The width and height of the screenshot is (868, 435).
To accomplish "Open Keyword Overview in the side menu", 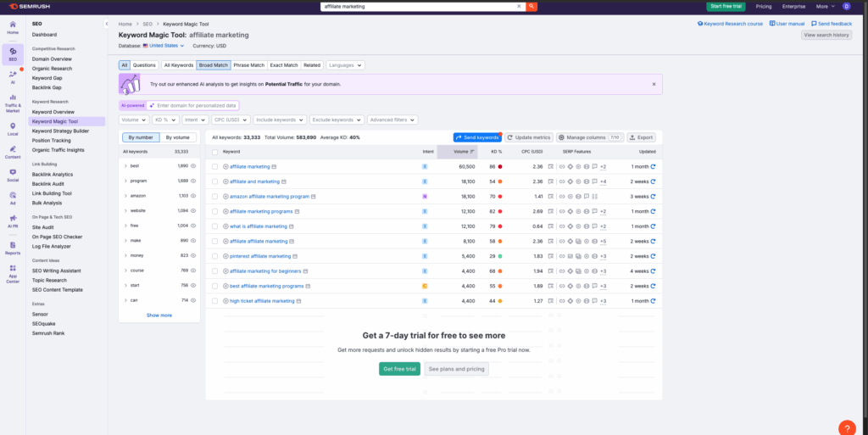I will (53, 112).
